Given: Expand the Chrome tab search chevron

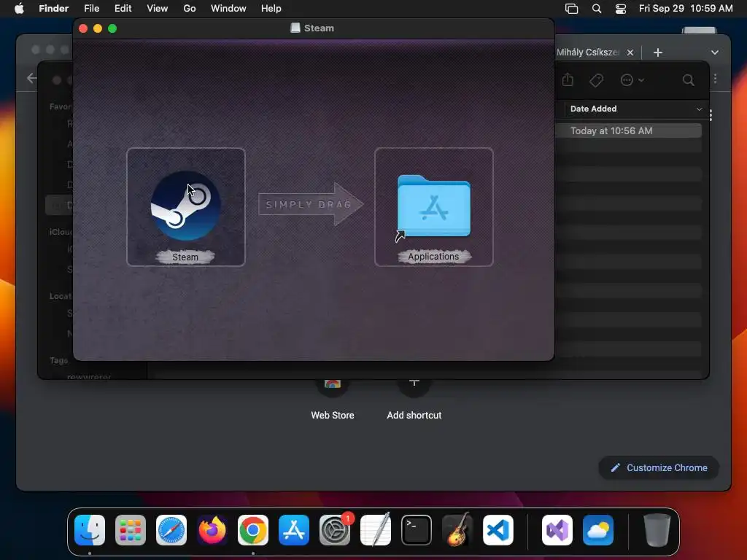Looking at the screenshot, I should [x=715, y=52].
